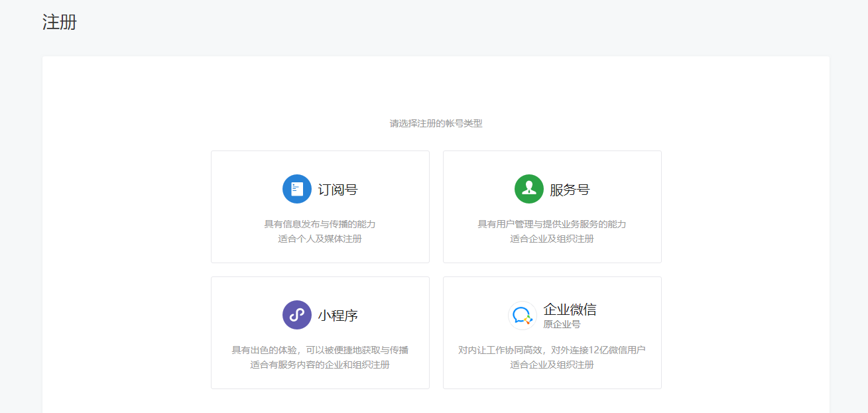Click the 适合有服务内容的企业和组织注册 text

[320, 365]
